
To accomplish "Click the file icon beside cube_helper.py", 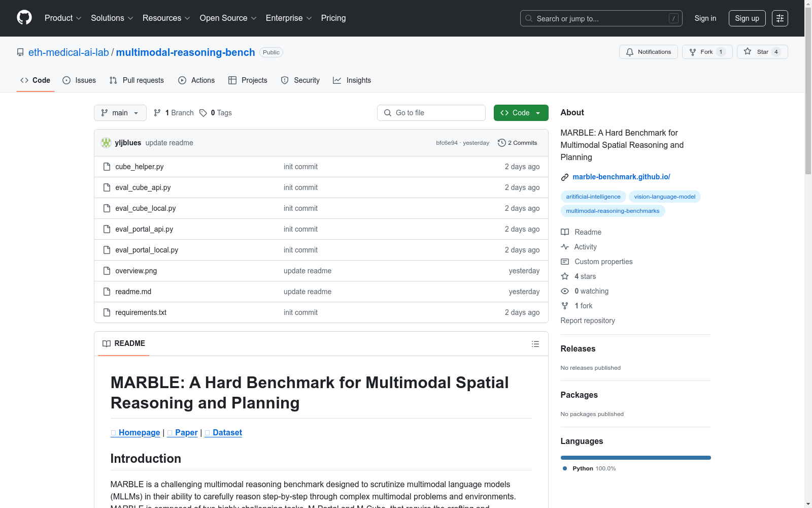I will coord(107,167).
